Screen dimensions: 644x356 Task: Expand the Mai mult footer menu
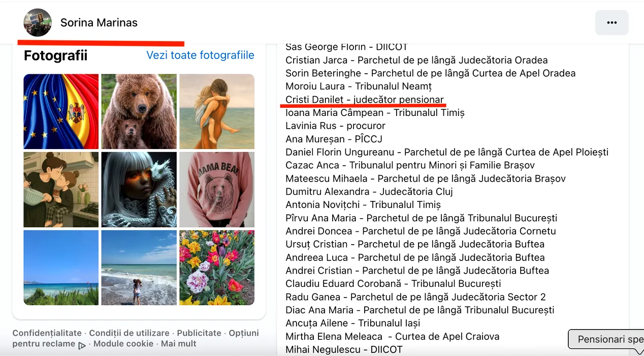[x=179, y=344]
